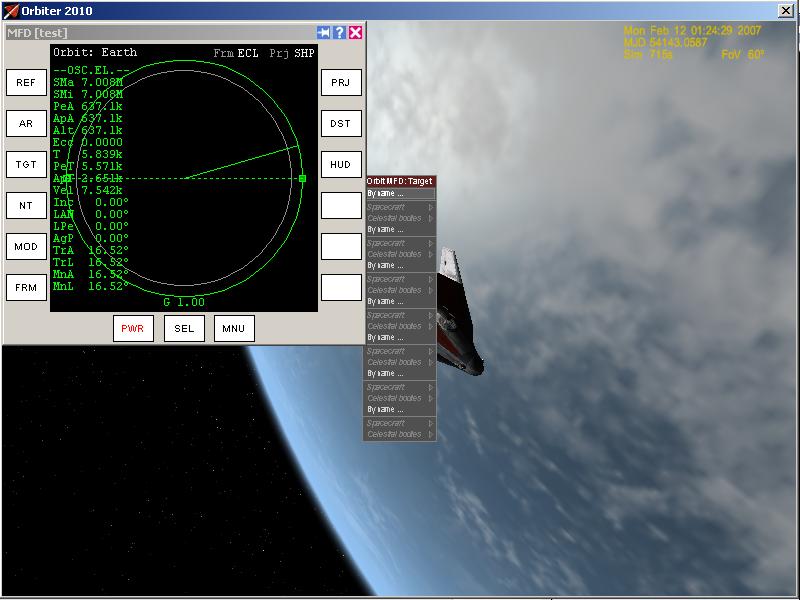800x600 pixels.
Task: Click the NT button on the MFD
Action: [26, 206]
